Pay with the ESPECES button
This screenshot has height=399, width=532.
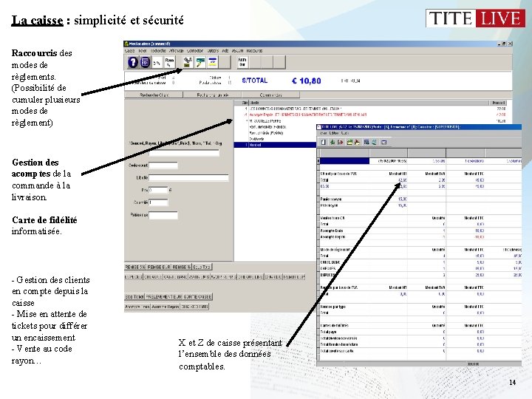[134, 277]
